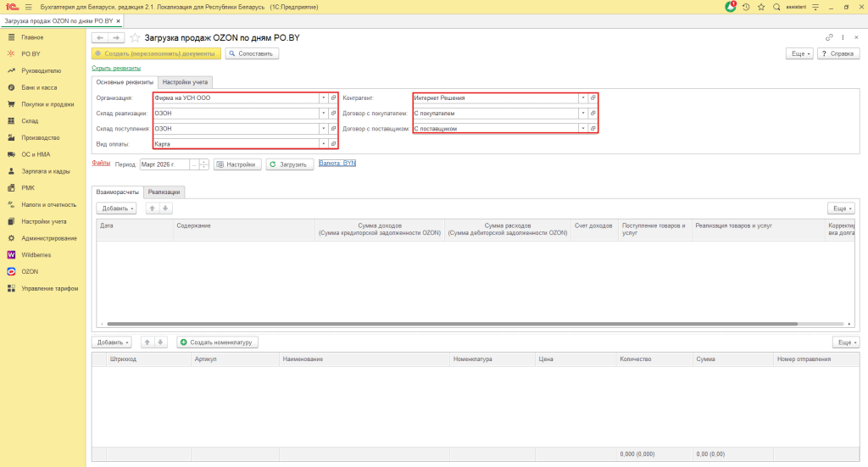The height and width of the screenshot is (467, 868).
Task: Open the 1C main menu hamburger icon
Action: pos(28,7)
